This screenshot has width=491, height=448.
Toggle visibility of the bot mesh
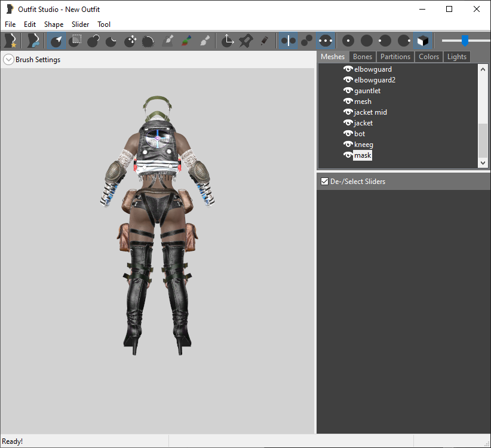coord(348,134)
